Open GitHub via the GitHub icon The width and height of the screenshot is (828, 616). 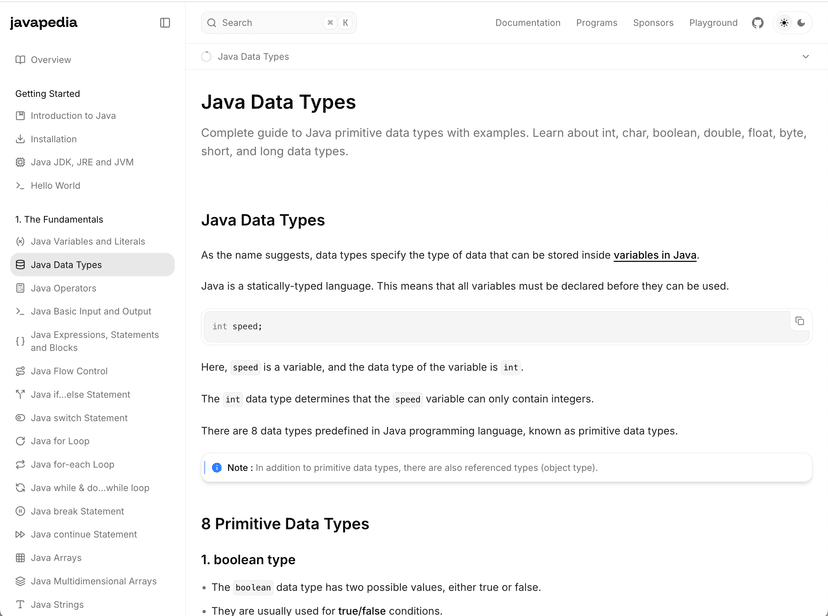click(x=758, y=22)
